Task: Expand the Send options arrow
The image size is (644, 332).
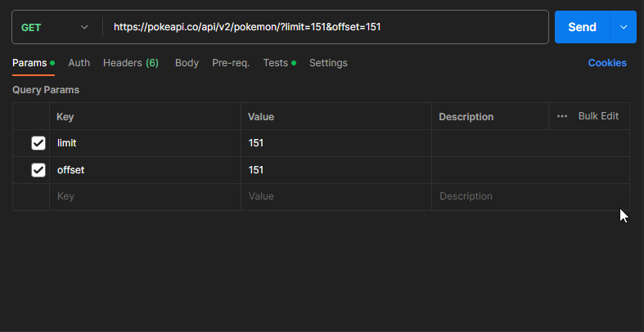Action: [x=623, y=27]
